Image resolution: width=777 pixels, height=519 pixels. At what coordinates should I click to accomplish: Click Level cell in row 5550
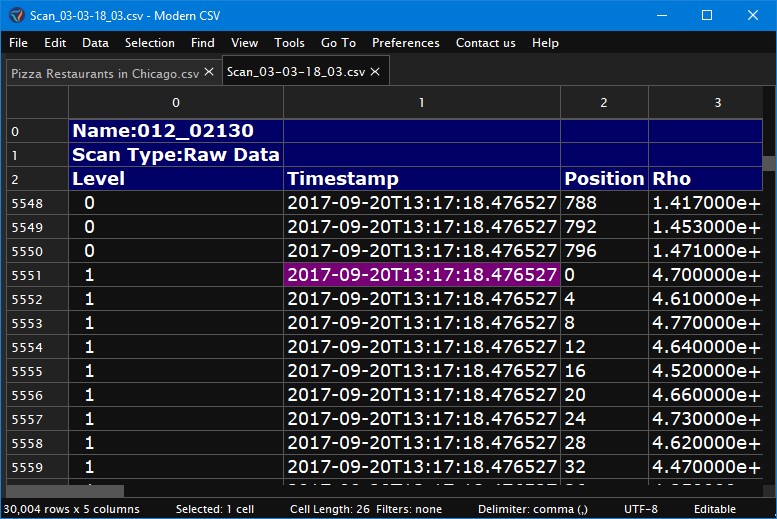pyautogui.click(x=176, y=251)
